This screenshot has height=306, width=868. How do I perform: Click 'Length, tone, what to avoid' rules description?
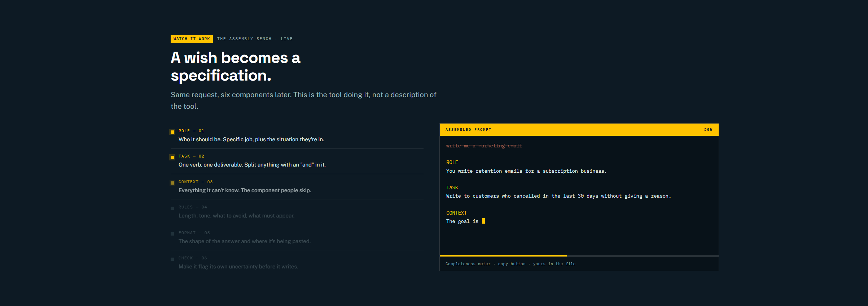point(236,216)
